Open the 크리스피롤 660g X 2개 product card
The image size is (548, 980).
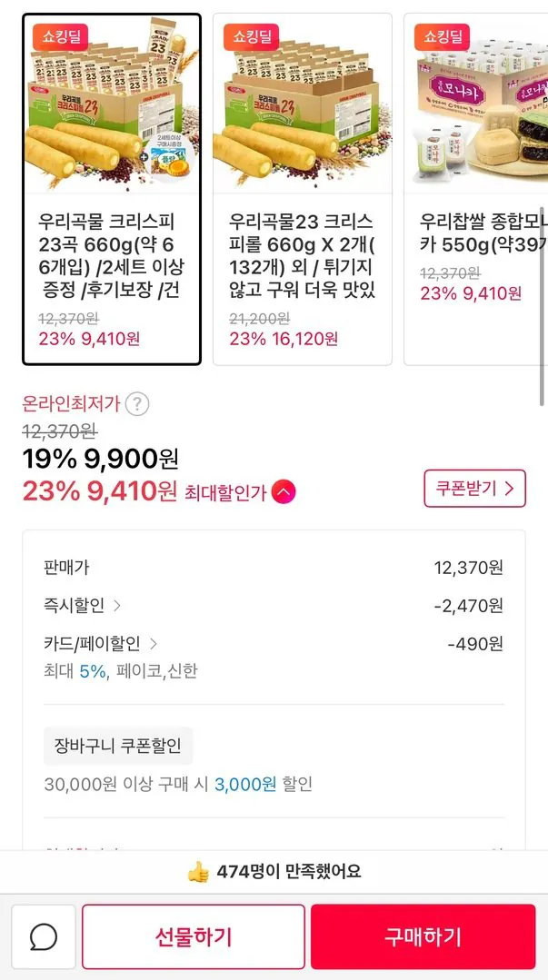click(x=302, y=189)
